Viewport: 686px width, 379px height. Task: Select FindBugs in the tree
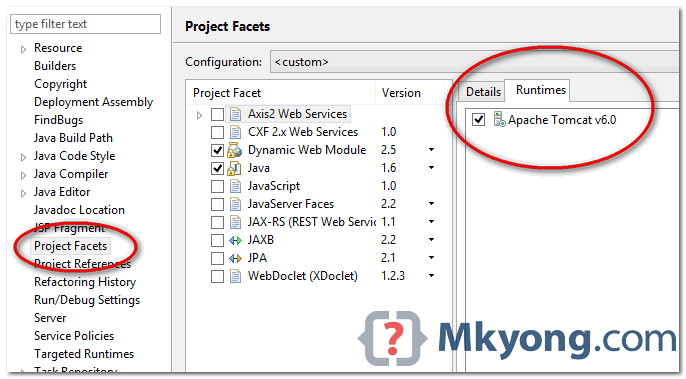(x=58, y=120)
